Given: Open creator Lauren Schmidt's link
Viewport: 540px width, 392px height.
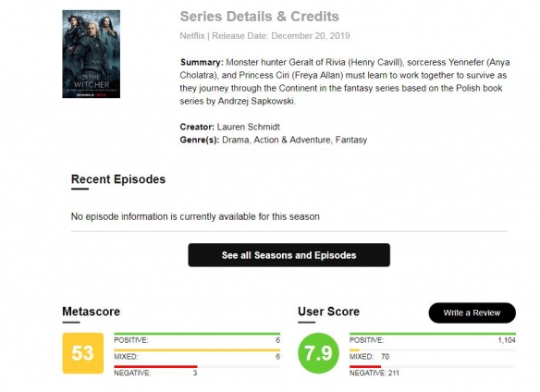Looking at the screenshot, I should tap(249, 127).
